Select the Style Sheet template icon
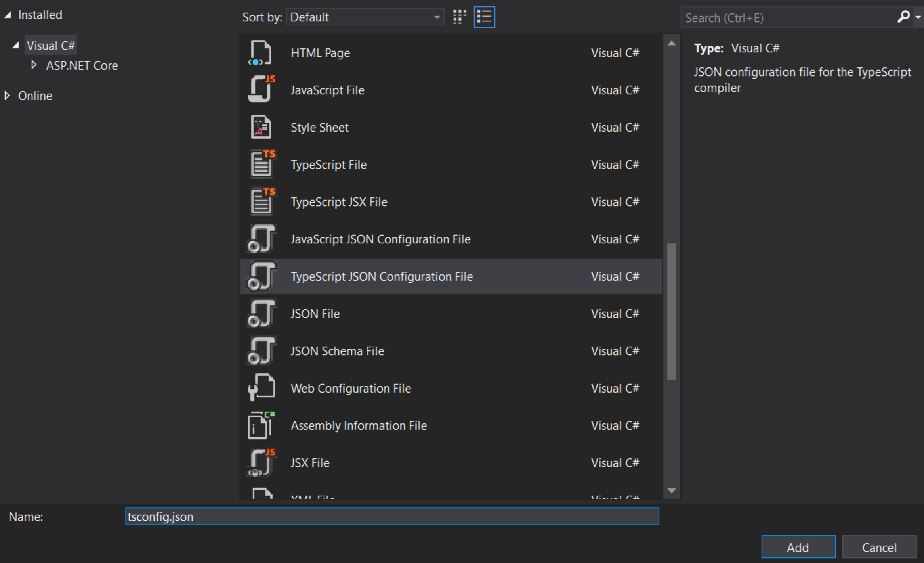 (260, 127)
